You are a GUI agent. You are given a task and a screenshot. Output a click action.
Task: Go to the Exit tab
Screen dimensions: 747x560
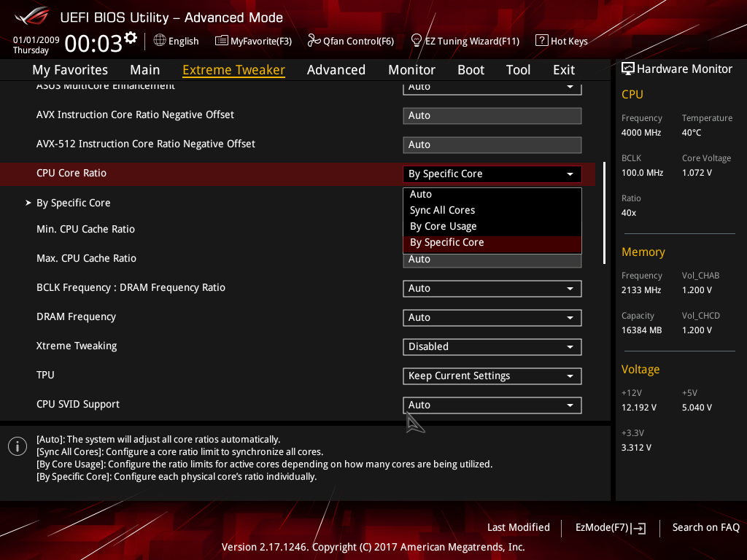(x=564, y=70)
